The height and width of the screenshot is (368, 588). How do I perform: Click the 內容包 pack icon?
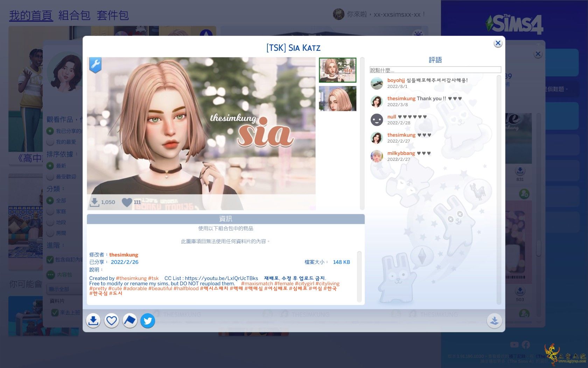click(x=51, y=275)
